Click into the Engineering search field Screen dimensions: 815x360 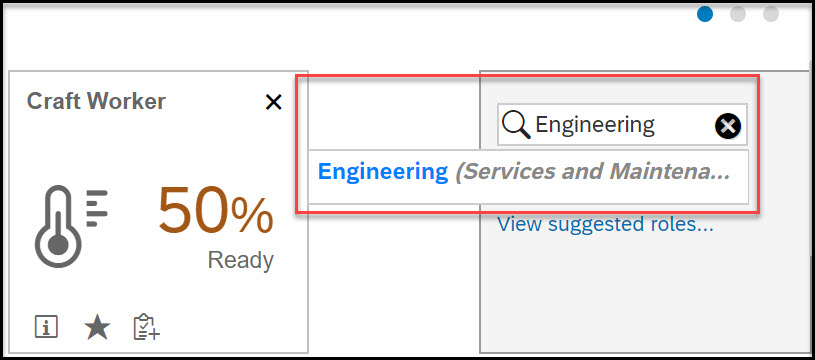pyautogui.click(x=622, y=125)
